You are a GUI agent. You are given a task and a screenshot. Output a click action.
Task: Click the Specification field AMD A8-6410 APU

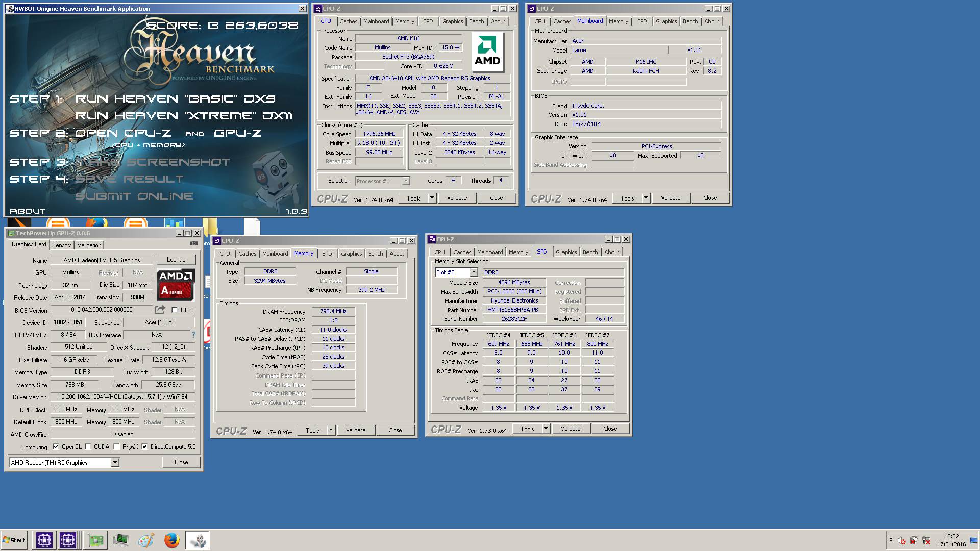tap(433, 78)
